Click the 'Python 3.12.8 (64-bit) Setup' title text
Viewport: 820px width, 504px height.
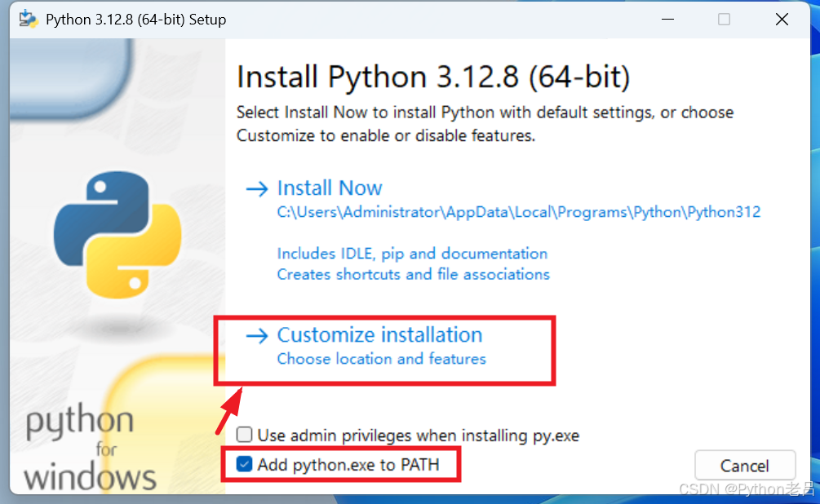[x=136, y=20]
